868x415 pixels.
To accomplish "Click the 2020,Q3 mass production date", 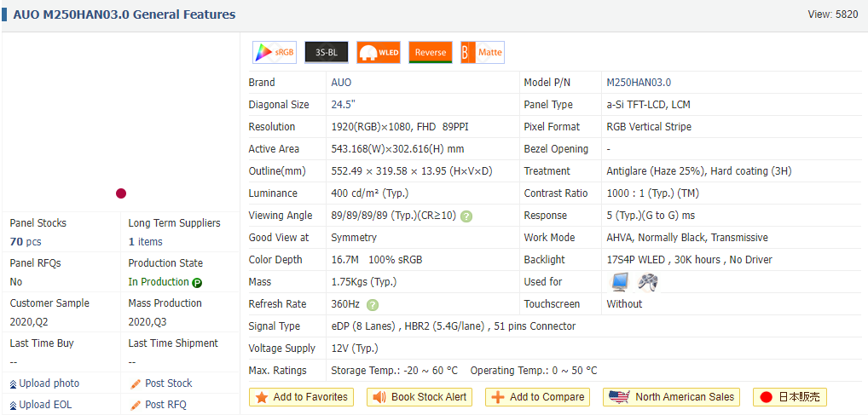I will pos(148,322).
